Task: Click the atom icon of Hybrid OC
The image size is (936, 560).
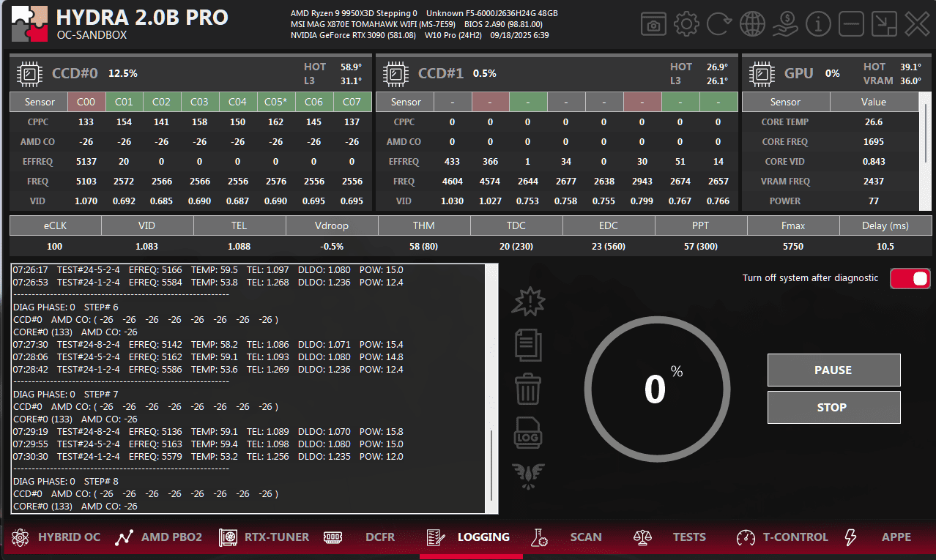Action: [20, 537]
